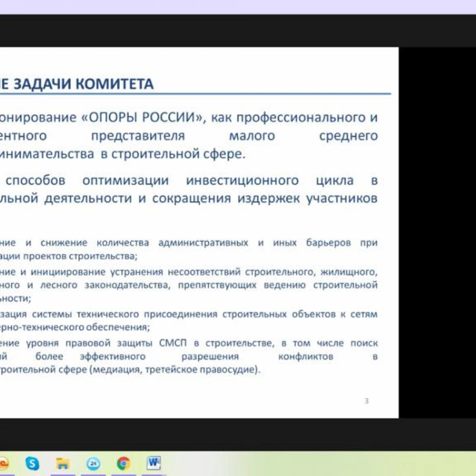Viewport: 476px width, 476px height.
Task: Click the word 'конфликтов' in the last bullet
Action: tap(306, 357)
